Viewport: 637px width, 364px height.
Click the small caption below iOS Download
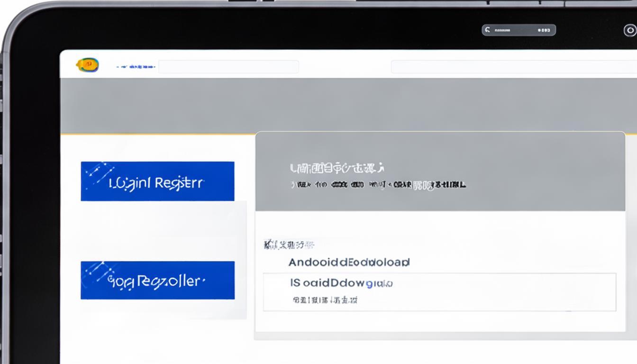(x=325, y=300)
